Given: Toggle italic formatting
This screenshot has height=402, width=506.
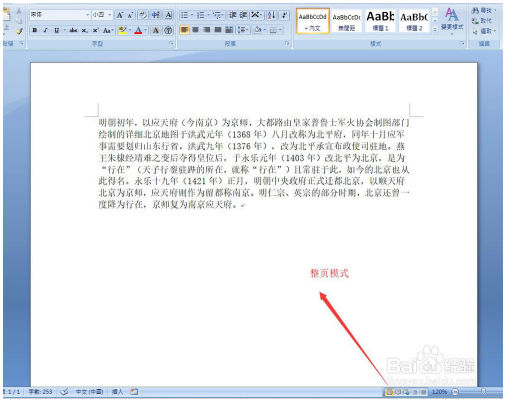Looking at the screenshot, I should pos(46,30).
